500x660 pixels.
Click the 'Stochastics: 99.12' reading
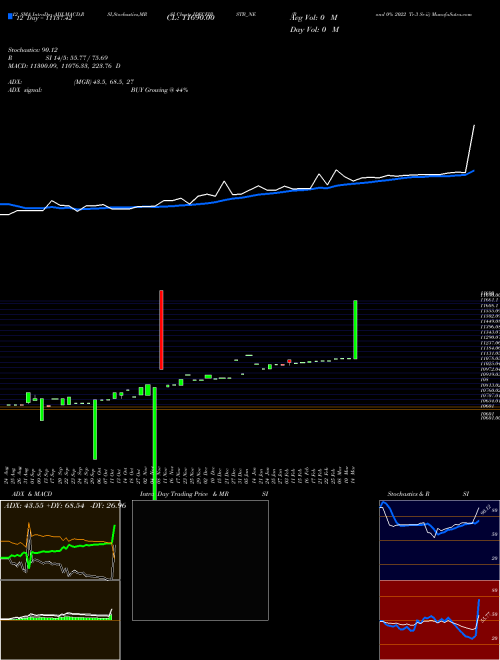click(x=32, y=50)
